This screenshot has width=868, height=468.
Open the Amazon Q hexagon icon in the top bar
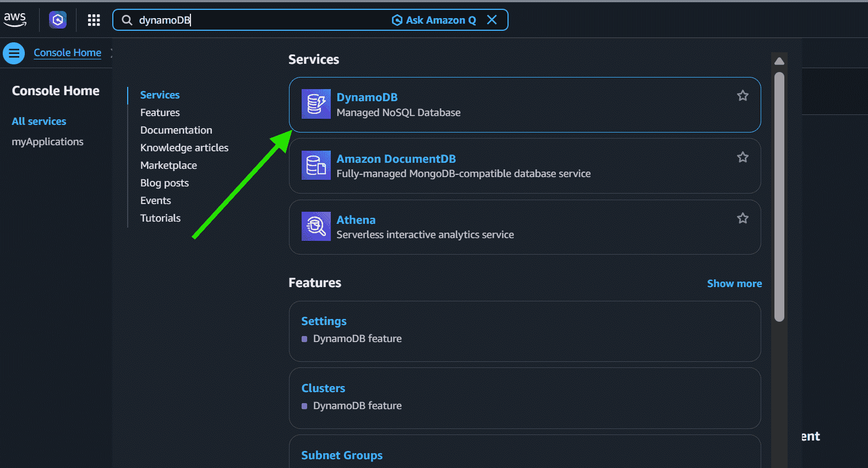(x=58, y=20)
